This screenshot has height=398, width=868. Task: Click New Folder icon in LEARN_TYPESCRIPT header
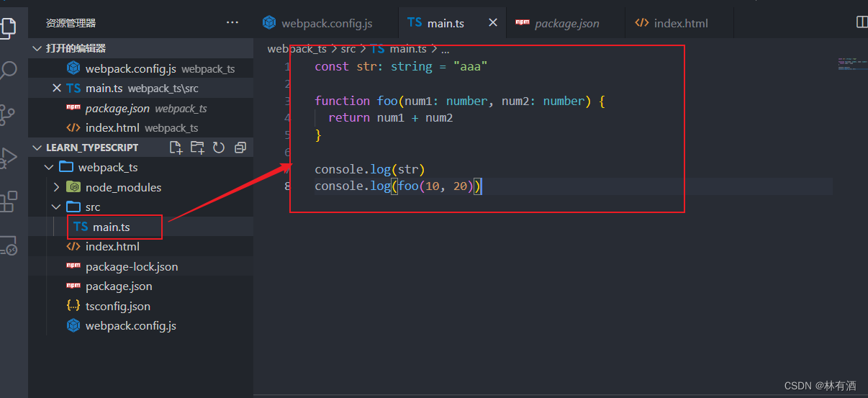[x=197, y=148]
